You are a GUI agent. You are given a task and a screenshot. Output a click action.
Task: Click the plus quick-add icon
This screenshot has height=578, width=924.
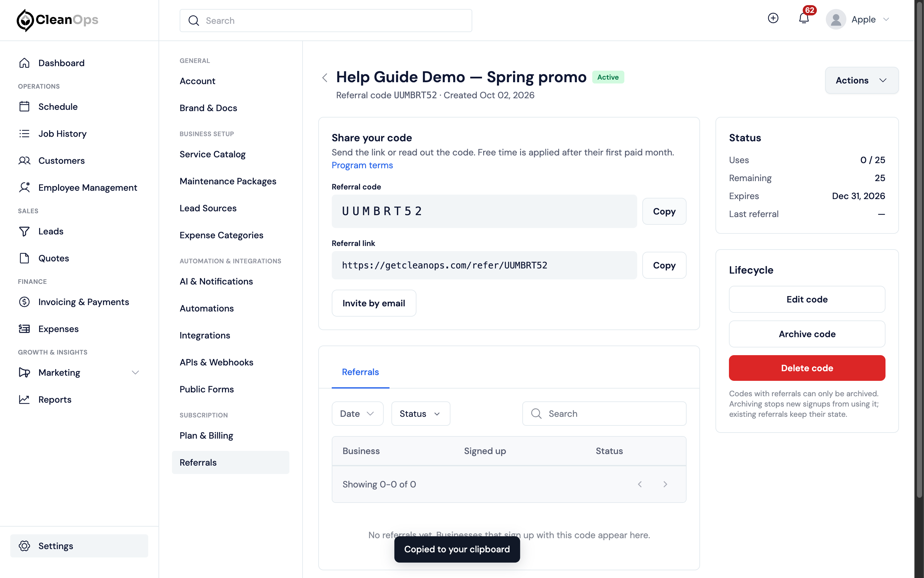click(773, 18)
